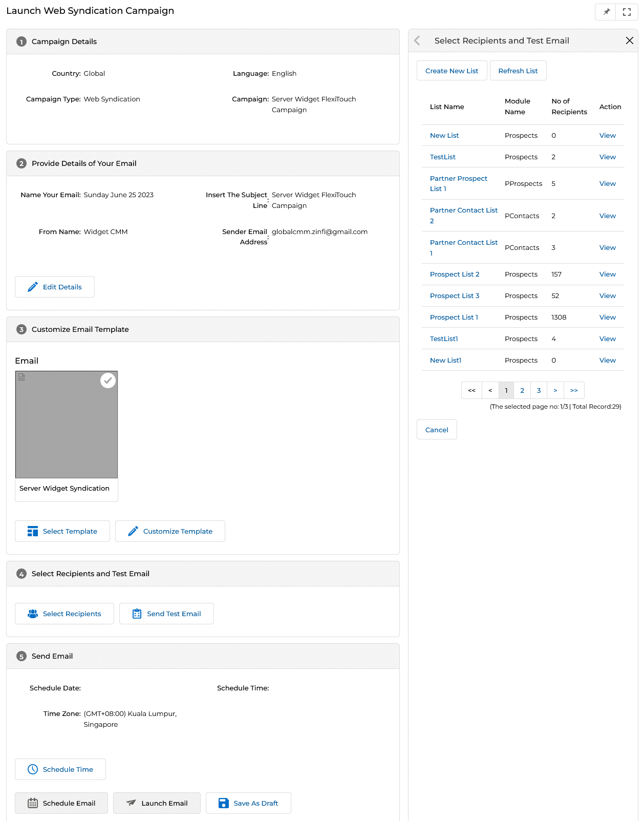View recipients of TestList
The height and width of the screenshot is (821, 644).
tap(608, 157)
